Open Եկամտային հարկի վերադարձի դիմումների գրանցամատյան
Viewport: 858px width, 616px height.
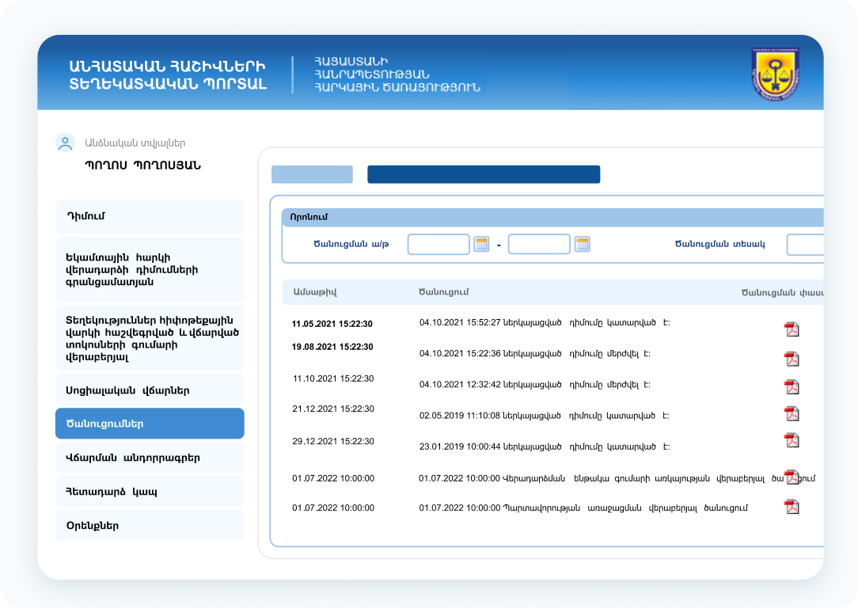[x=150, y=269]
